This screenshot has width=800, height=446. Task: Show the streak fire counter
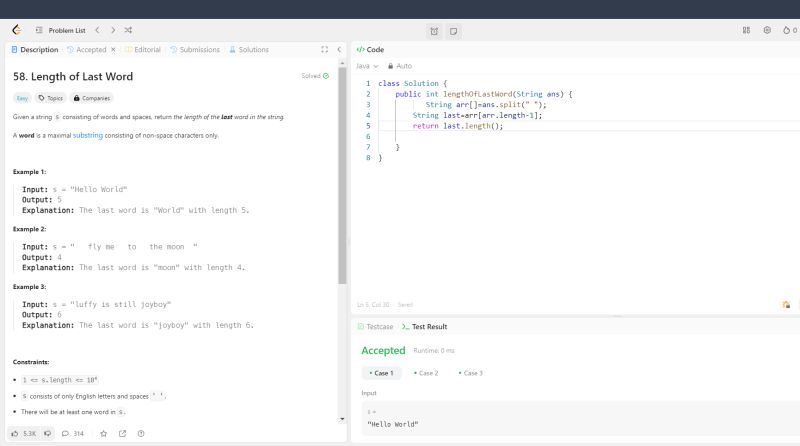click(x=790, y=30)
